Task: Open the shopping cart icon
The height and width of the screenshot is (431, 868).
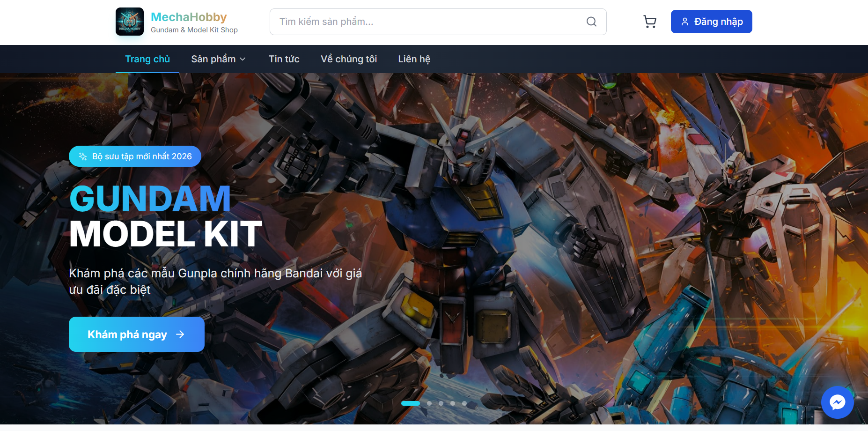Action: tap(650, 22)
